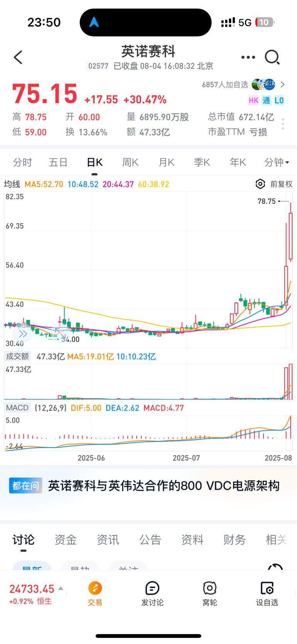Open 均线 moving average settings
Viewport: 297px width, 644px height.
[x=12, y=184]
